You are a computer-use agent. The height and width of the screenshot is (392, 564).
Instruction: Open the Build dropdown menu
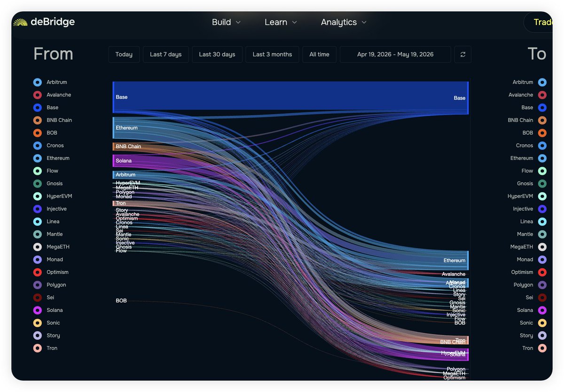click(x=226, y=22)
